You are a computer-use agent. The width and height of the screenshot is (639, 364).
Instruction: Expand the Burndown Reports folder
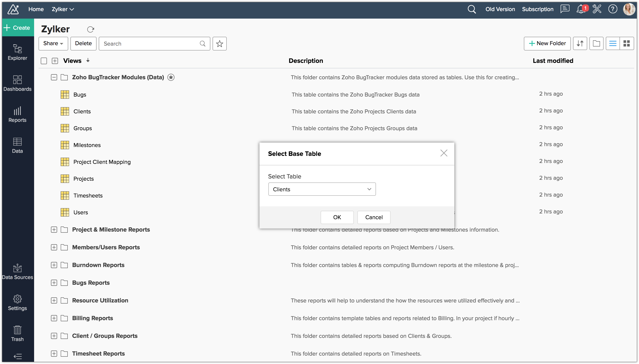point(54,265)
